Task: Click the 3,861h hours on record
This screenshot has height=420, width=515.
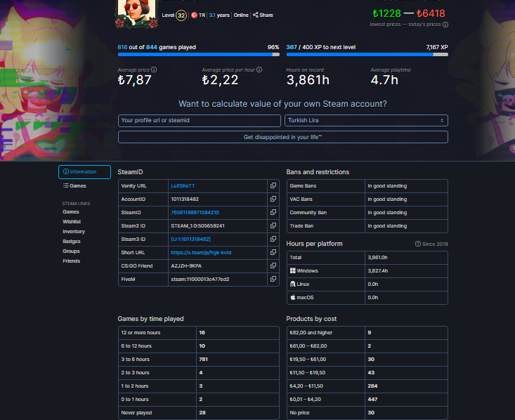Action: pyautogui.click(x=308, y=80)
